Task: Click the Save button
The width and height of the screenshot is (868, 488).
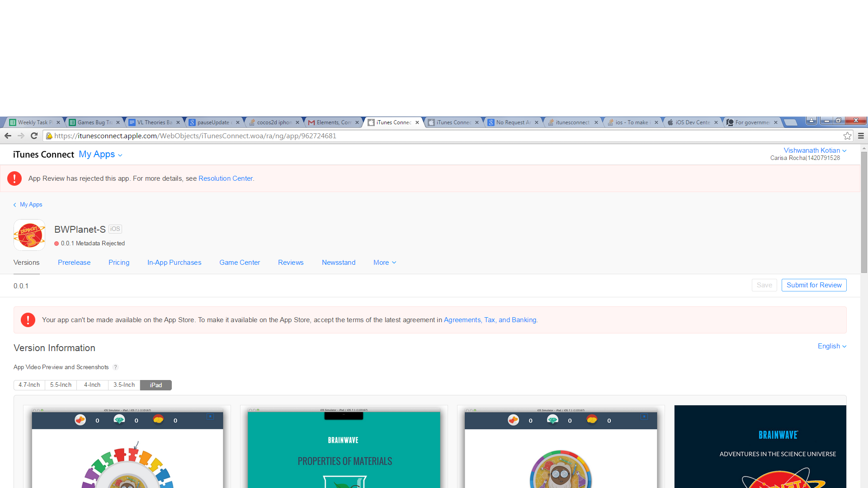Action: tap(764, 285)
